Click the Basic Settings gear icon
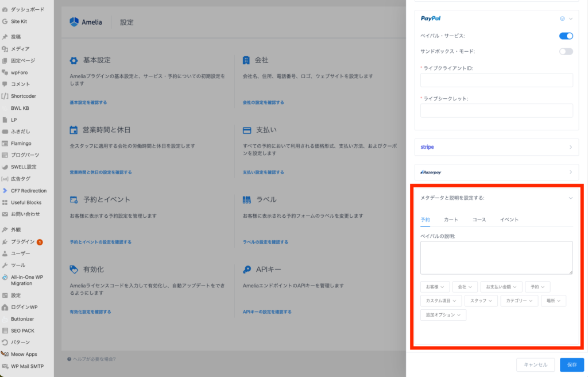 click(x=73, y=60)
